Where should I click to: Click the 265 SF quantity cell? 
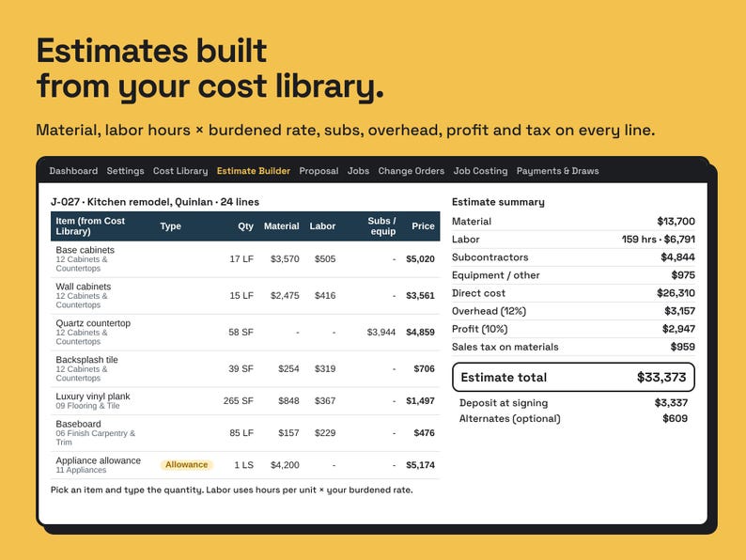coord(239,400)
